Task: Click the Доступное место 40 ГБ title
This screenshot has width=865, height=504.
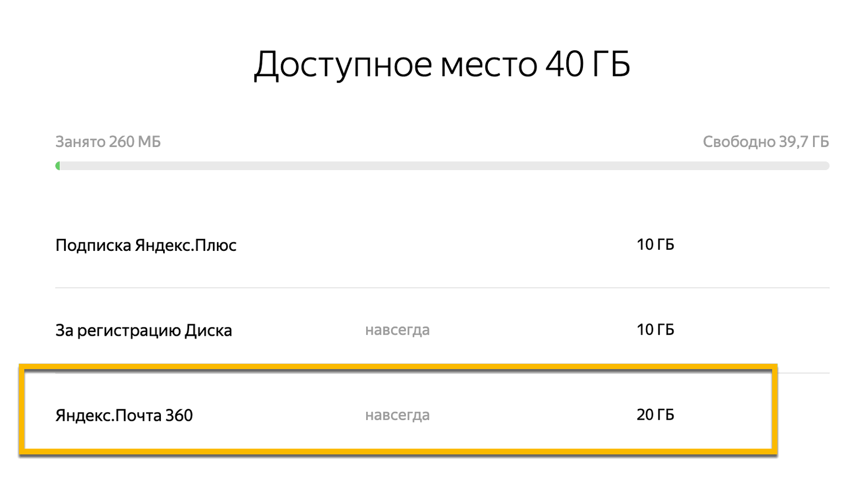Action: point(442,65)
